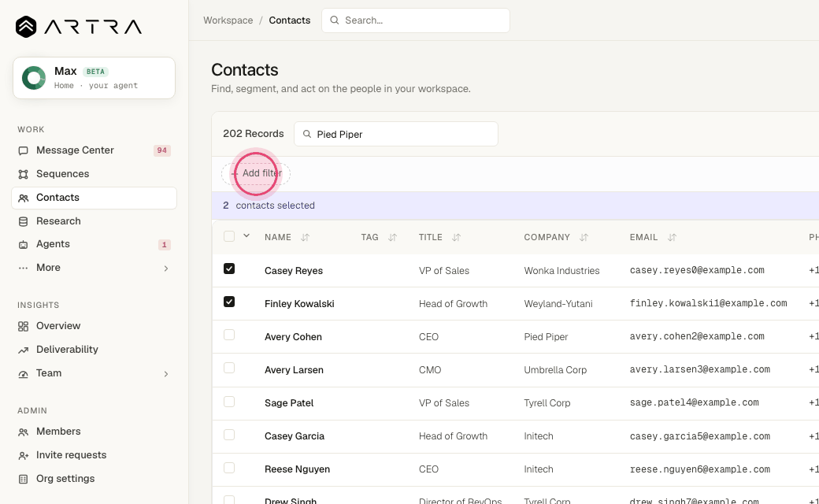Open selection dropdown arrow beside header checkbox
The width and height of the screenshot is (819, 504).
(246, 236)
